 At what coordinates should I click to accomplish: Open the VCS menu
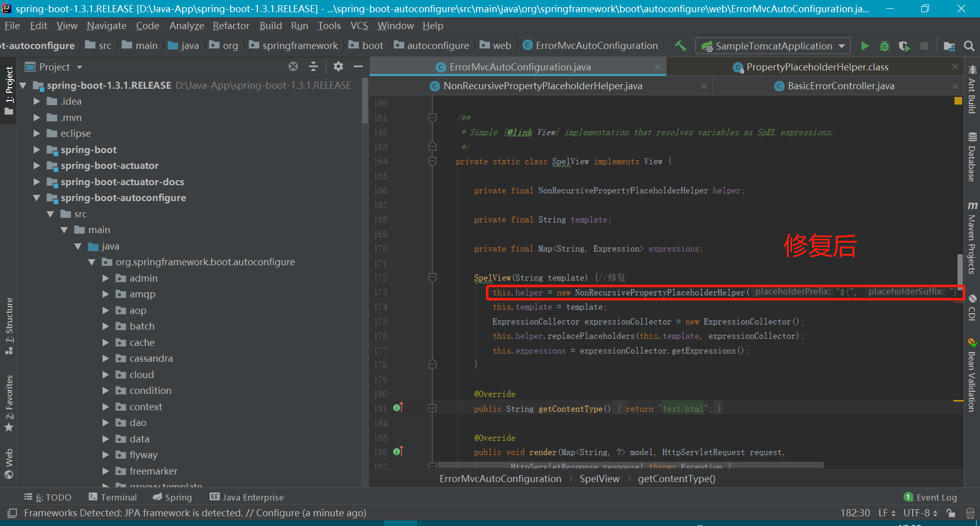(x=359, y=26)
